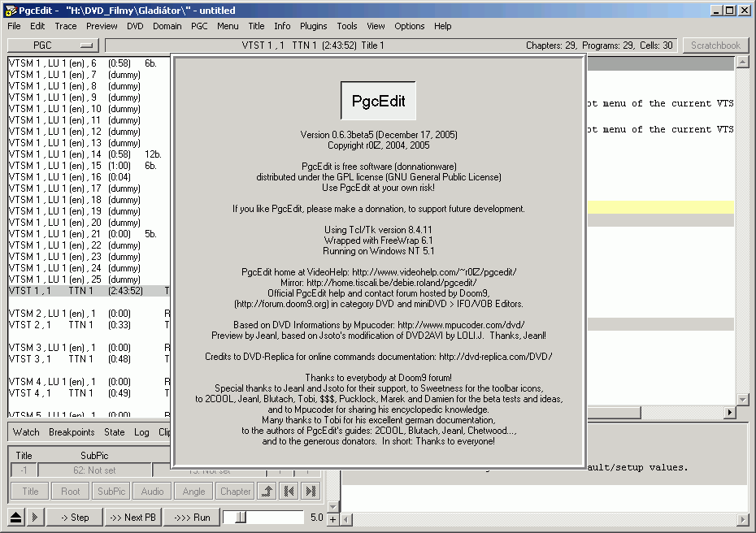Click the PgcEdit logo button in About dialog
Image resolution: width=756 pixels, height=533 pixels.
click(378, 101)
